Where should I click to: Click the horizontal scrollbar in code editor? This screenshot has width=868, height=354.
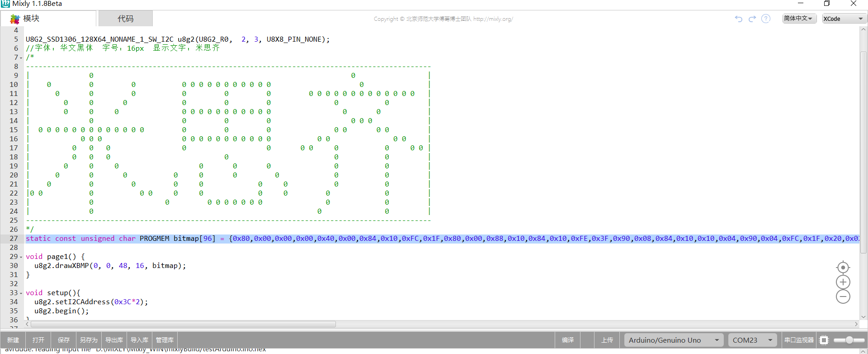coord(183,324)
